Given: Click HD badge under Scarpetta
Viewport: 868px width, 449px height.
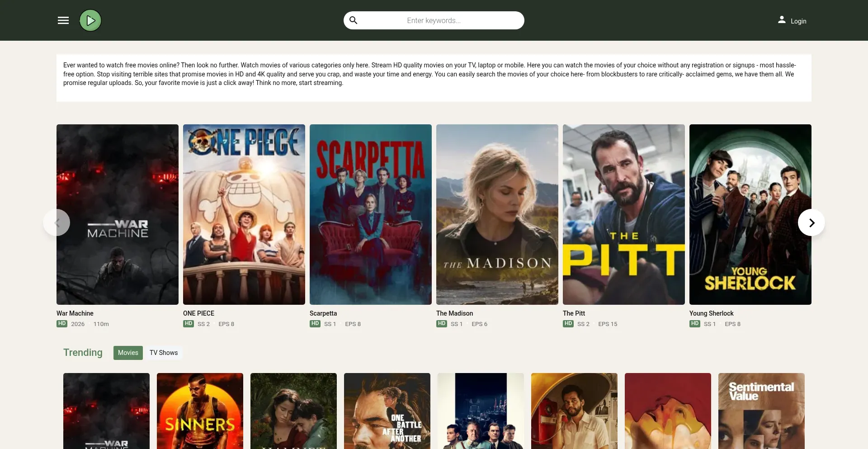Looking at the screenshot, I should coord(315,324).
